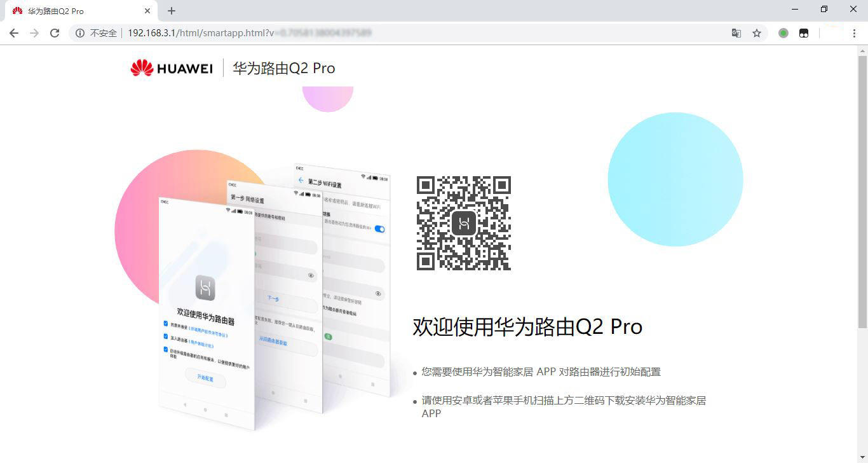
Task: Click the green circle extension icon
Action: [783, 33]
